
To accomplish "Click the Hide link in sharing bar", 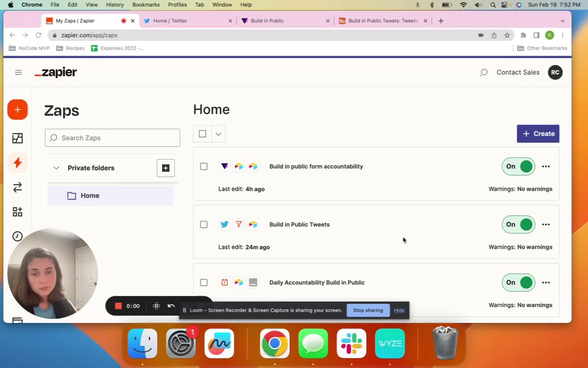I will pyautogui.click(x=399, y=310).
